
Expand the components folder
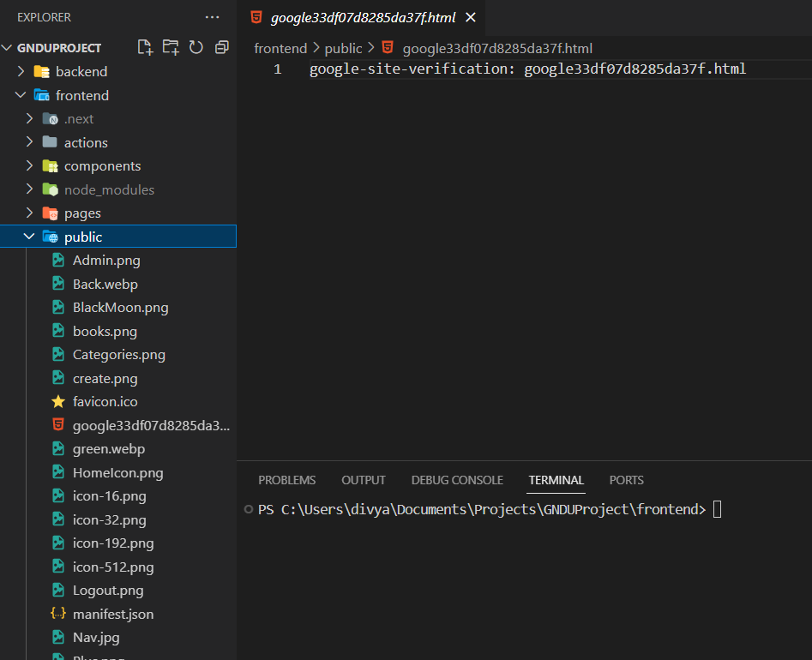coord(102,166)
